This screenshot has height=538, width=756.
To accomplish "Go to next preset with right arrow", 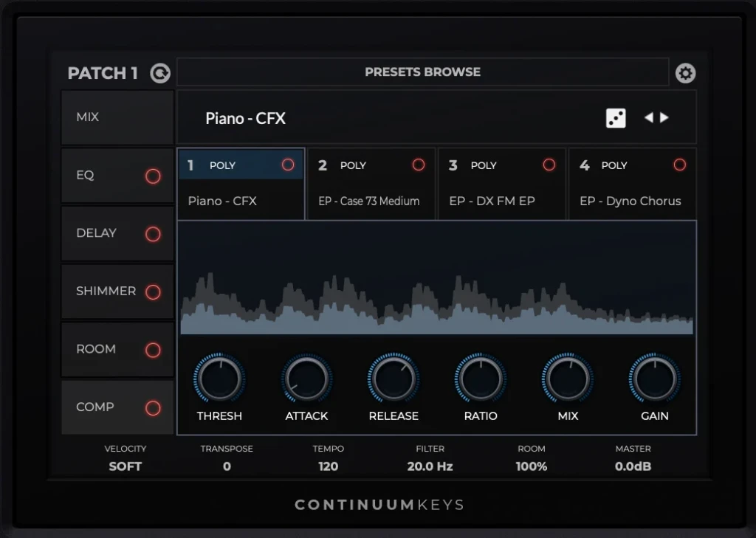I will 664,117.
